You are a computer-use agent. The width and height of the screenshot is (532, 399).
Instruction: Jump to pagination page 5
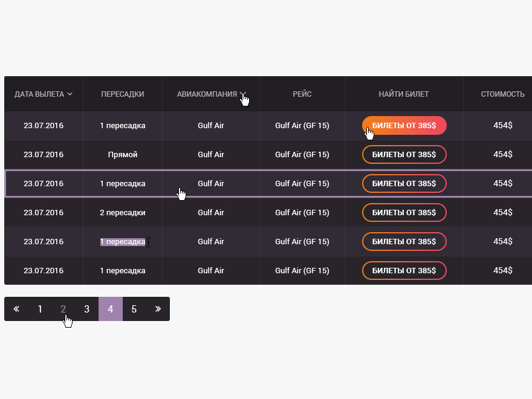[x=134, y=309]
